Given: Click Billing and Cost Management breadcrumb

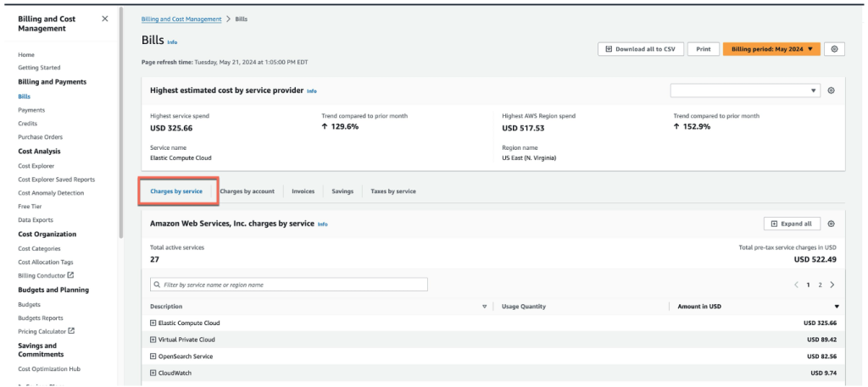Looking at the screenshot, I should [181, 19].
